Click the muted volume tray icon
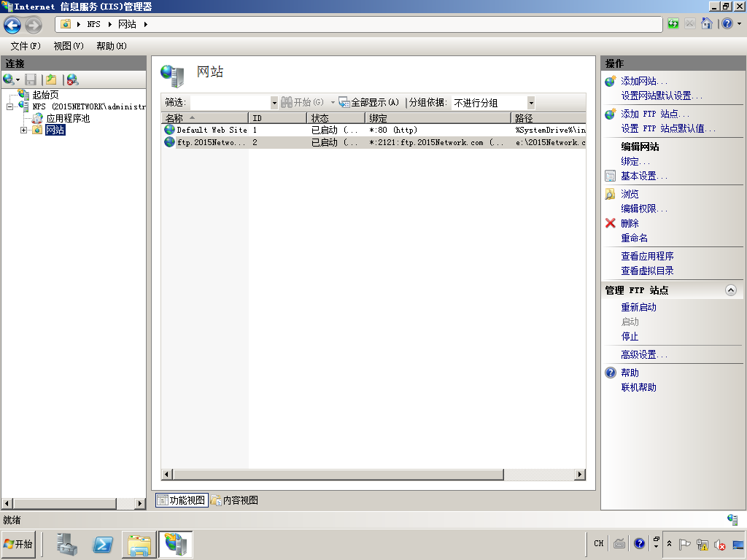The height and width of the screenshot is (560, 747). [719, 544]
